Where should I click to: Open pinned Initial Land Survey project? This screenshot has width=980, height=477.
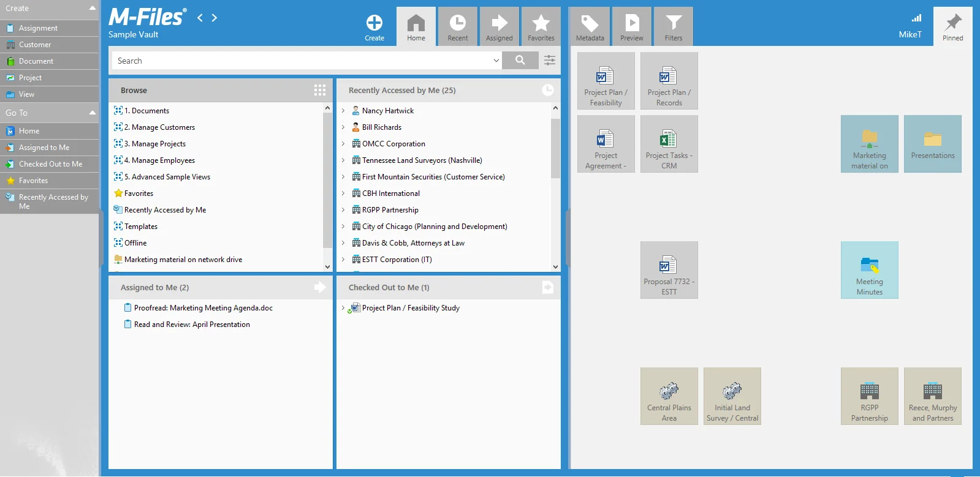click(732, 396)
